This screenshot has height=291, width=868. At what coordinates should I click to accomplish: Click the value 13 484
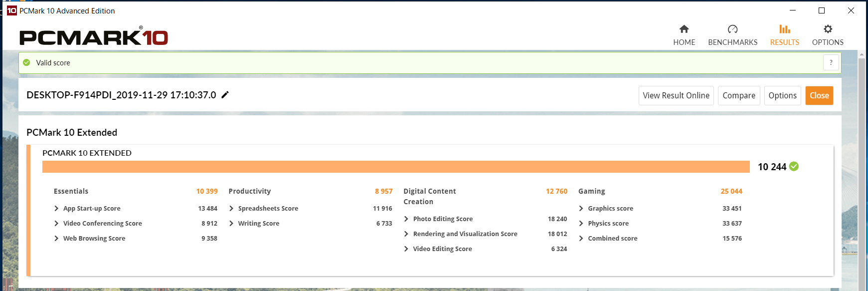click(x=207, y=209)
